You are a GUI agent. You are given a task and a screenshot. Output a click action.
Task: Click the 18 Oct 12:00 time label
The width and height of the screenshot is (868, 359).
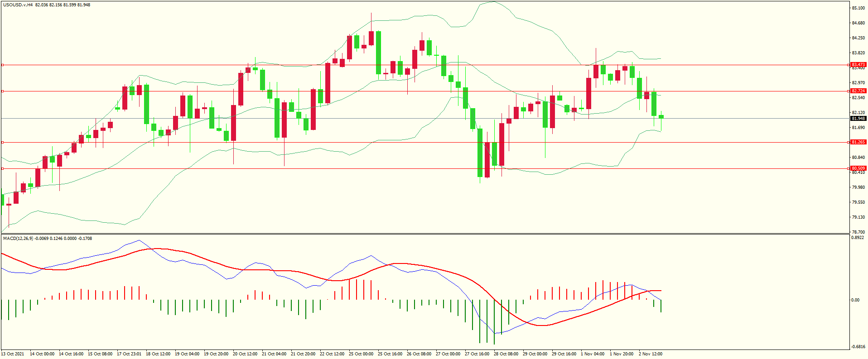(158, 354)
